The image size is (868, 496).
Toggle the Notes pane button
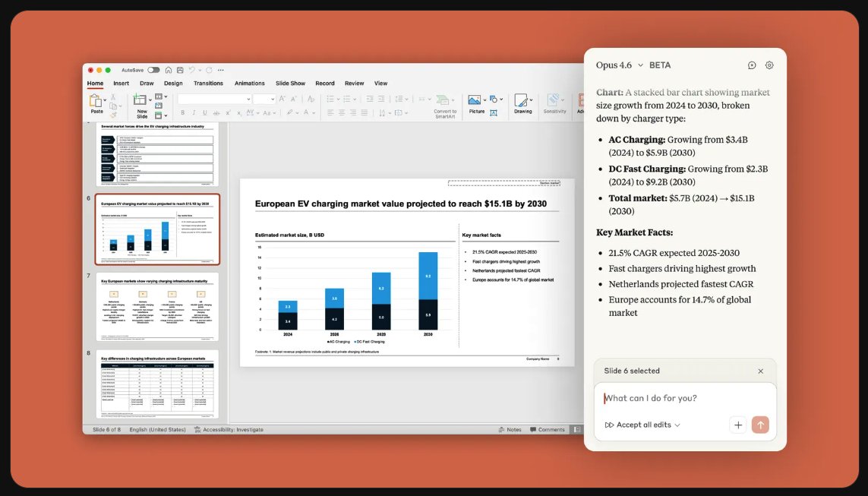(510, 430)
